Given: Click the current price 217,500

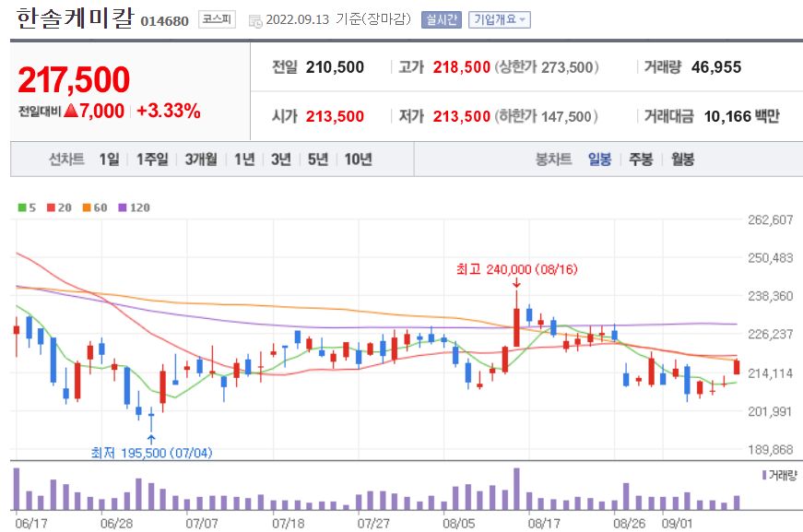Looking at the screenshot, I should [x=74, y=80].
